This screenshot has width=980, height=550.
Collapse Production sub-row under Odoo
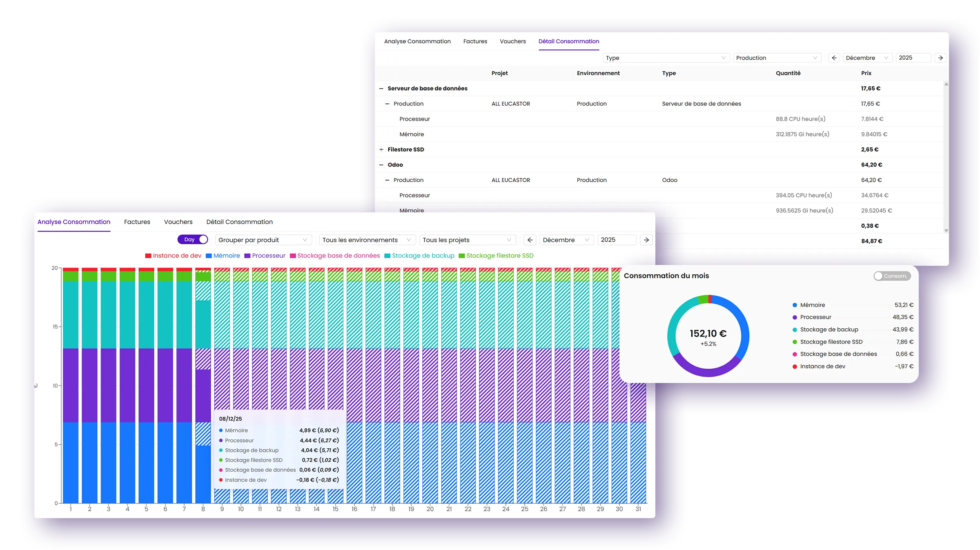click(x=387, y=180)
